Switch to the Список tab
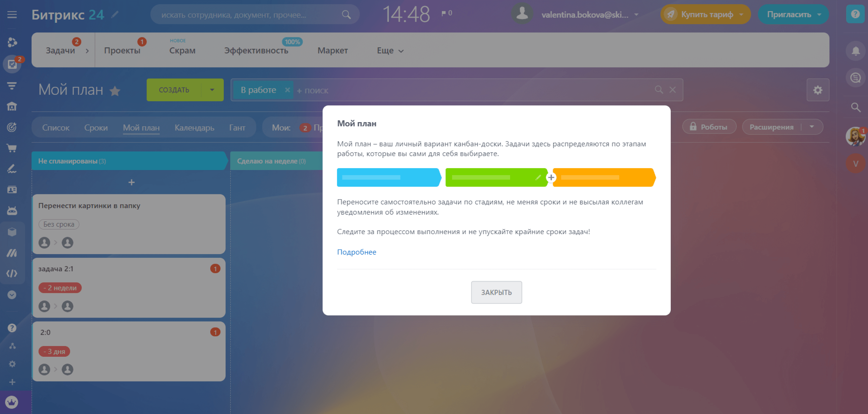The height and width of the screenshot is (414, 868). coord(56,127)
